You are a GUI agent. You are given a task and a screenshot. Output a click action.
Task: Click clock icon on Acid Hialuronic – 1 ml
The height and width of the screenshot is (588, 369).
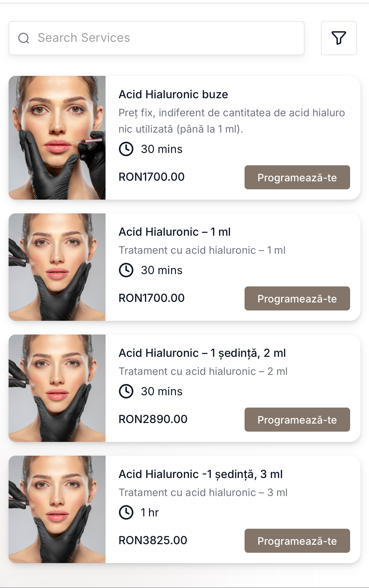point(126,270)
